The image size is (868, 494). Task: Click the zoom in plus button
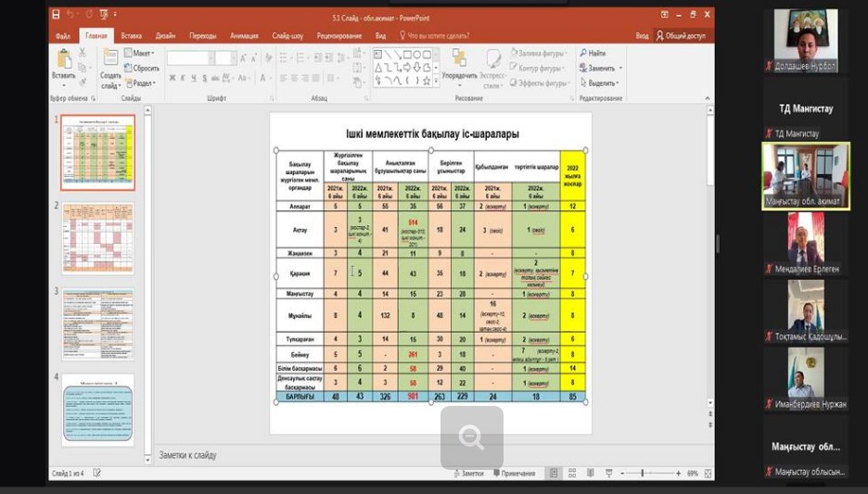[678, 473]
